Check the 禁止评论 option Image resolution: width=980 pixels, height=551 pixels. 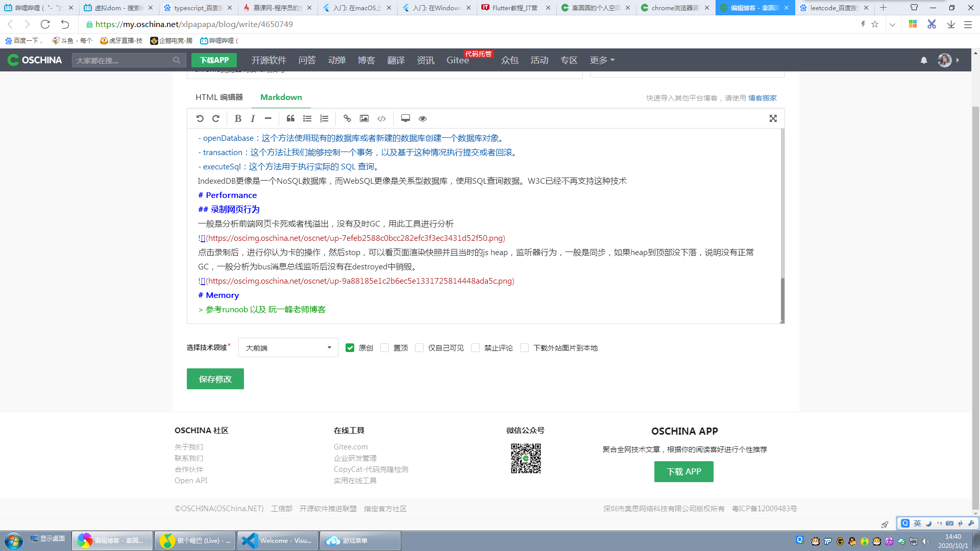(x=476, y=348)
